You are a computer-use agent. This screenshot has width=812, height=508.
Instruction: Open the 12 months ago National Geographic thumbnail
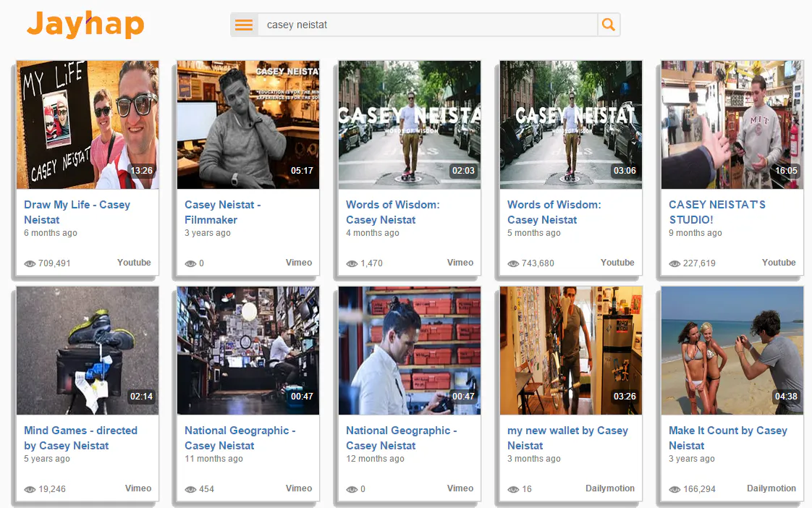410,350
